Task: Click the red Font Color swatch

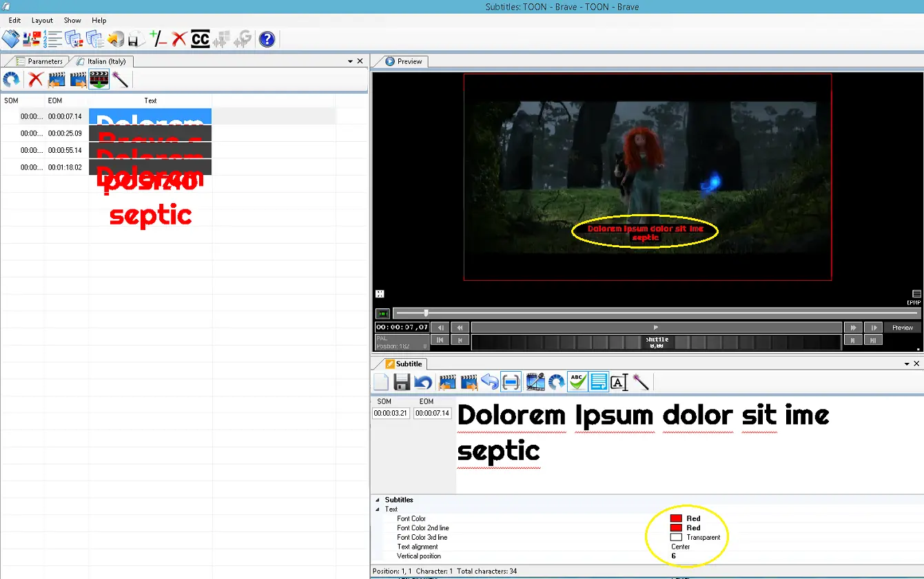Action: [x=676, y=518]
